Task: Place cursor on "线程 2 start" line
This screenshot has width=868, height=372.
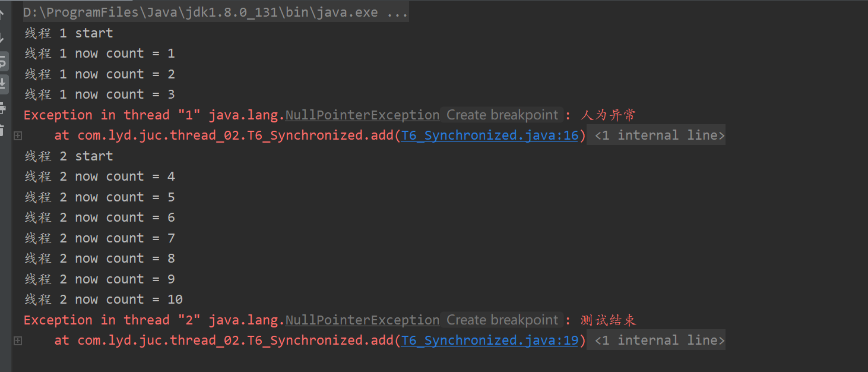Action: (x=68, y=156)
